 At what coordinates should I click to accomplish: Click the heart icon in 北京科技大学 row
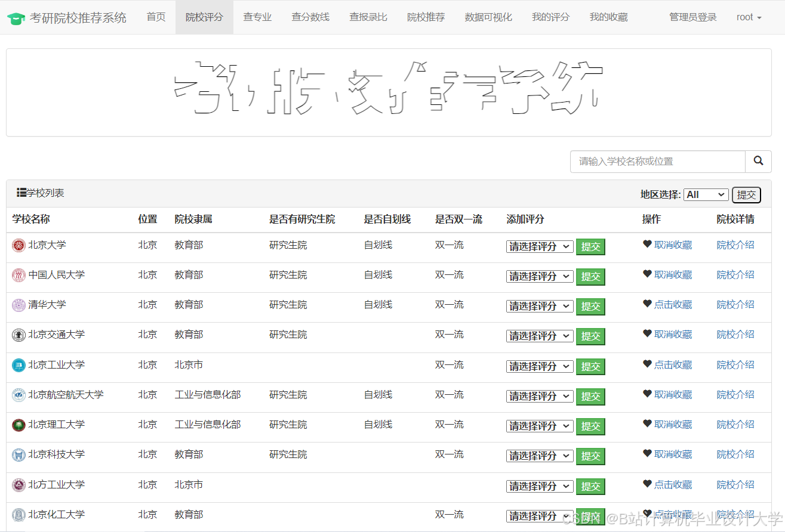(x=647, y=453)
